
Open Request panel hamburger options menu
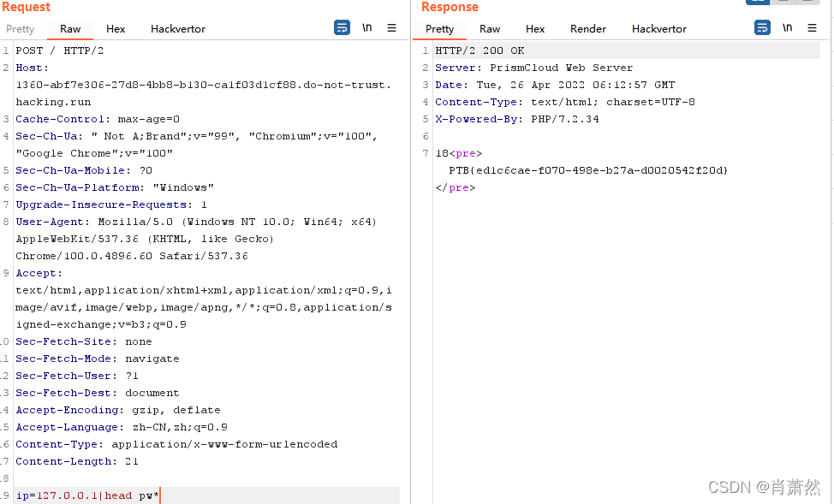pyautogui.click(x=391, y=27)
